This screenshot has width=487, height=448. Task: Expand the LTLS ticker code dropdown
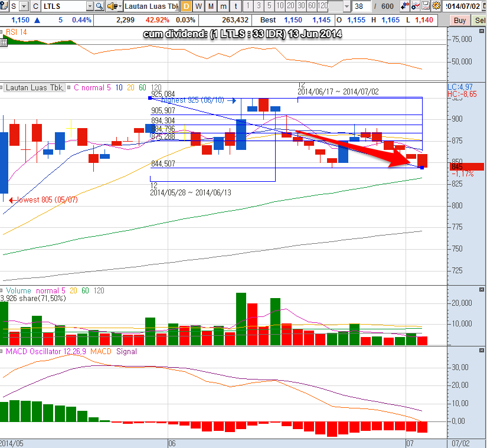[90, 6]
